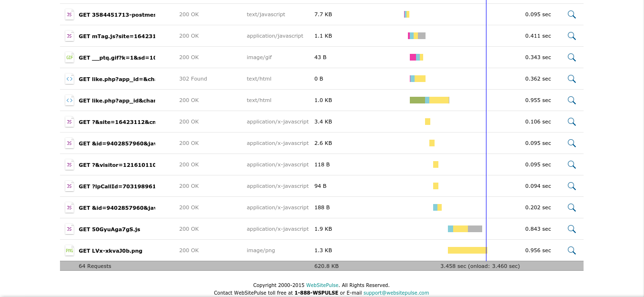
Task: Click the "0.956 sec" load time
Action: coord(538,250)
